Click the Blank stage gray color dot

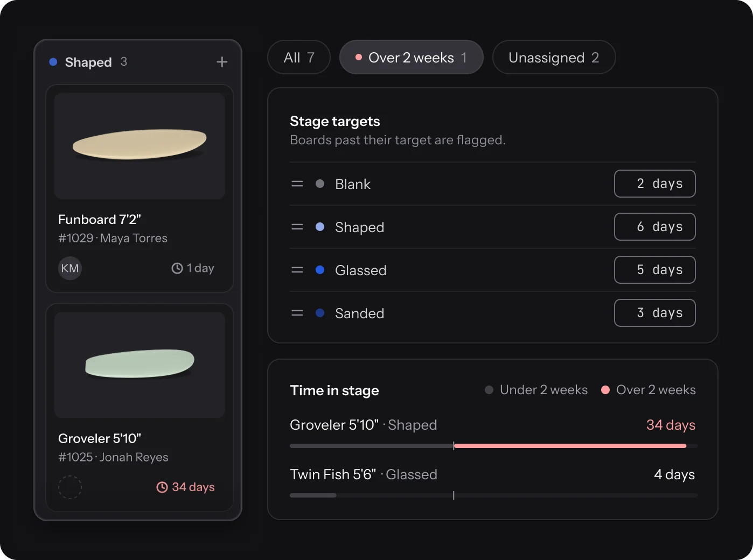click(320, 184)
